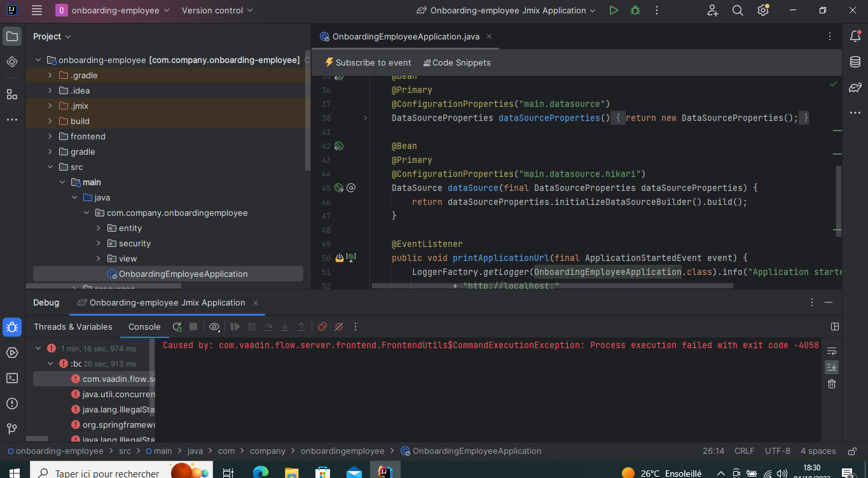The image size is (868, 478).
Task: Click onboardingemployee breadcrumb in navigation bar
Action: pos(342,451)
